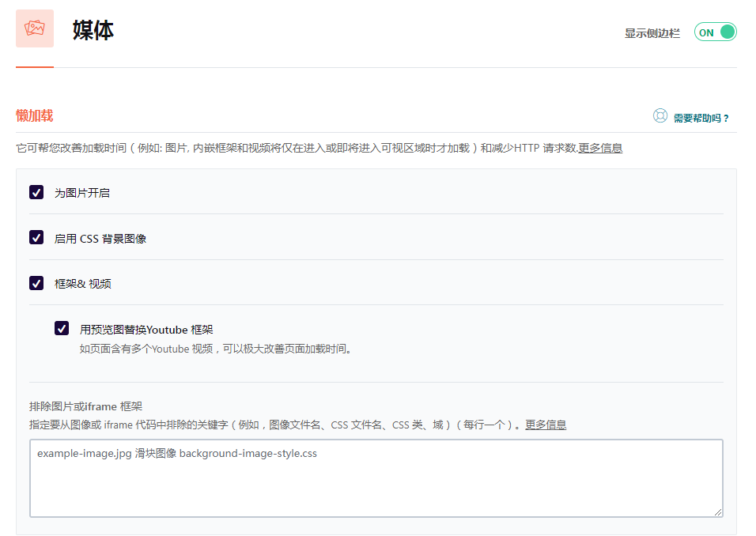Toggle 用预览图替换Youtube 框架 checkbox
This screenshot has height=536, width=756.
coord(62,328)
